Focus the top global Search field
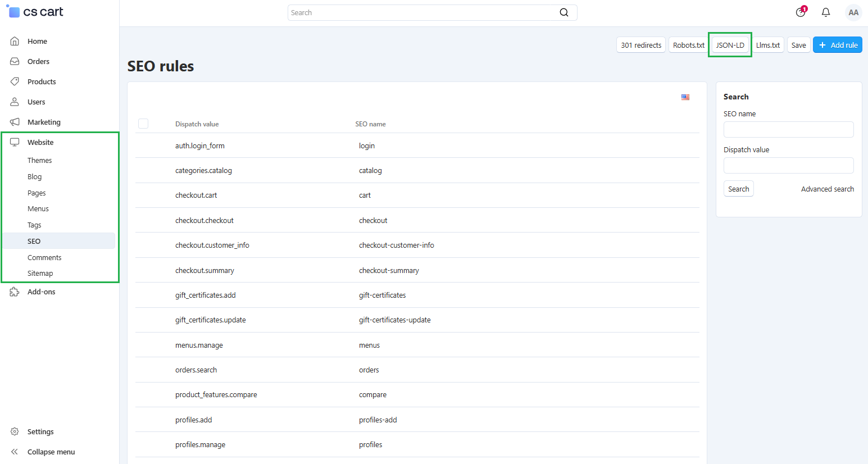868x464 pixels. click(433, 12)
